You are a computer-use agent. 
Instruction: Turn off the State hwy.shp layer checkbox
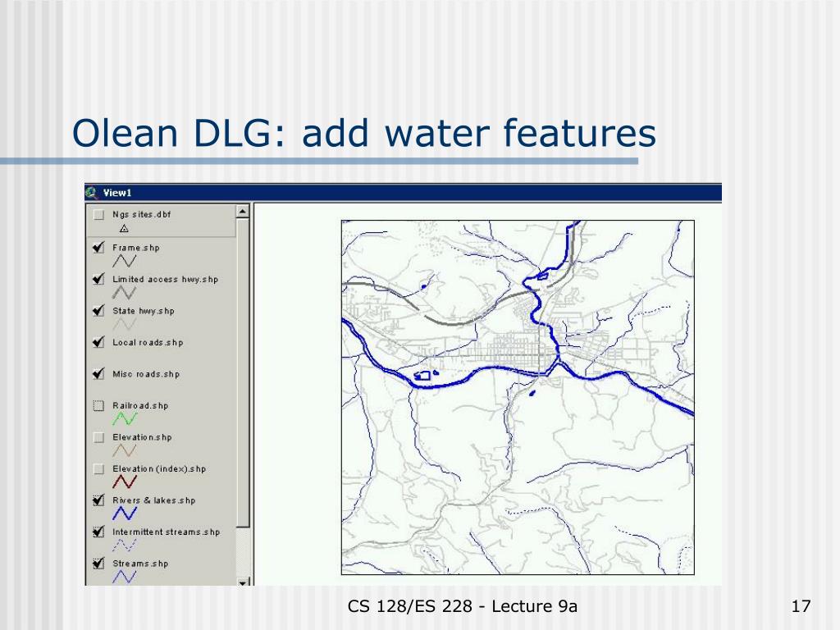[x=98, y=311]
